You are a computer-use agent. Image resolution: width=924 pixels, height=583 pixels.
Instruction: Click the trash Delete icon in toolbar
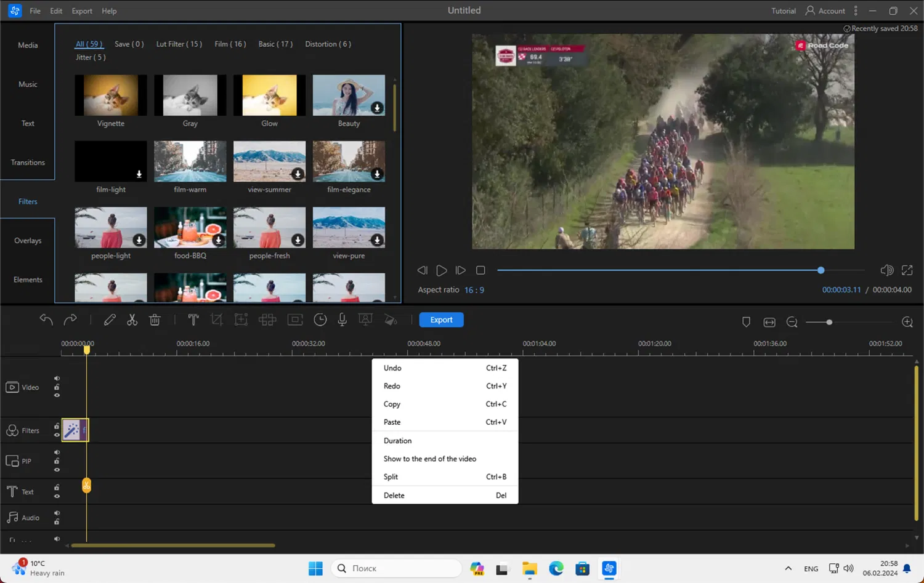point(155,320)
